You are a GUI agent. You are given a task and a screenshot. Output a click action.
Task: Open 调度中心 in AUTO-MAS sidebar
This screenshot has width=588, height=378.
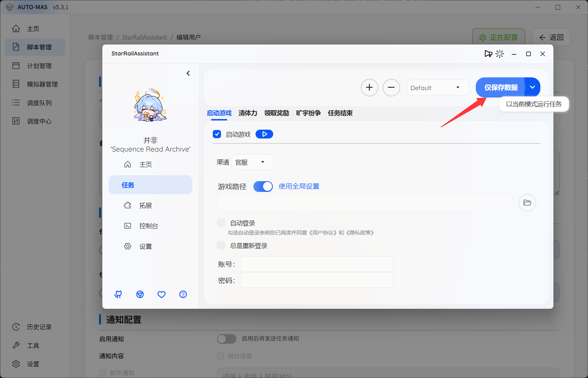[x=35, y=121]
